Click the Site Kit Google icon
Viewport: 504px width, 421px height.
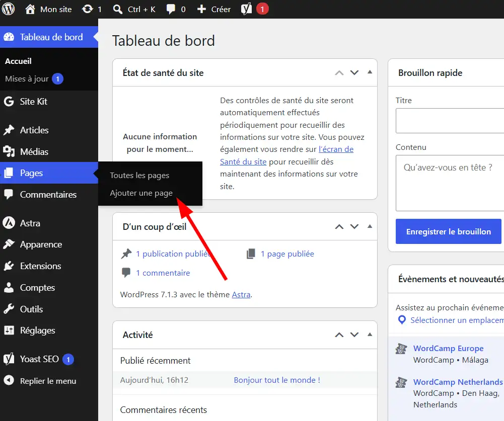click(x=9, y=102)
